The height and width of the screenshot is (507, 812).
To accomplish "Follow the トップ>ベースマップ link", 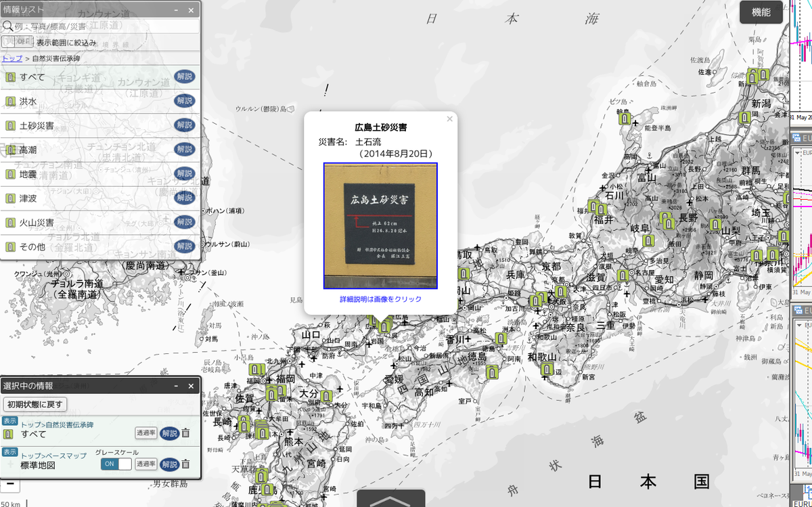I will [53, 456].
